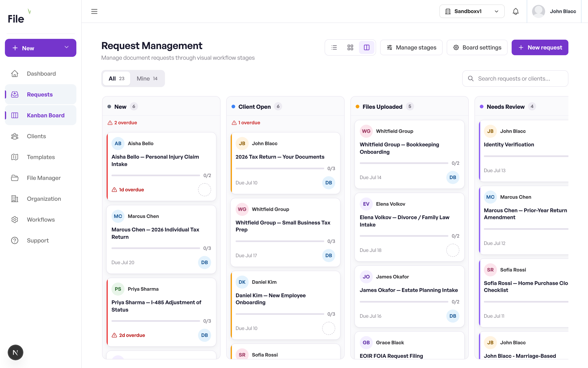This screenshot has height=368, width=588.
Task: Toggle the hamburger sidebar menu
Action: 94,11
